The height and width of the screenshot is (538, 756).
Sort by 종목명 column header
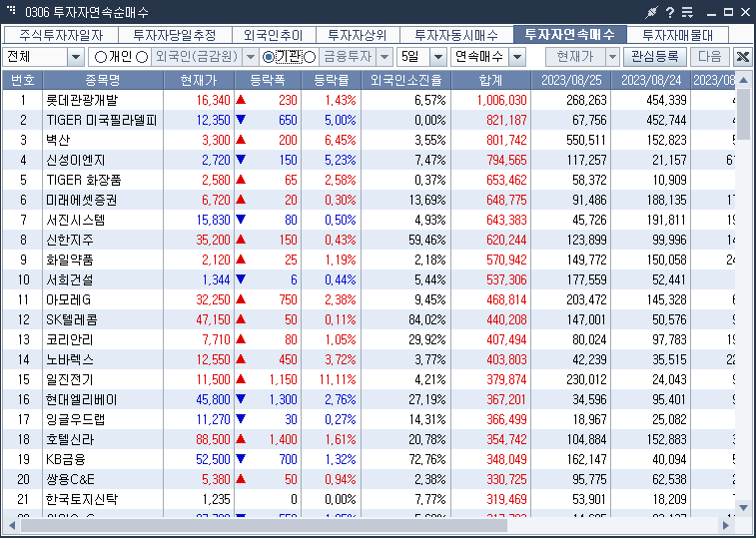pyautogui.click(x=103, y=80)
